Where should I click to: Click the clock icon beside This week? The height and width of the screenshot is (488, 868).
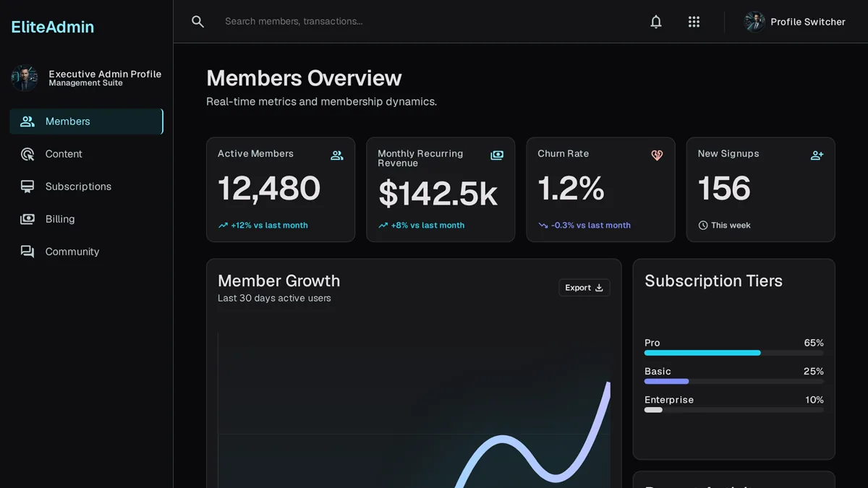(703, 226)
